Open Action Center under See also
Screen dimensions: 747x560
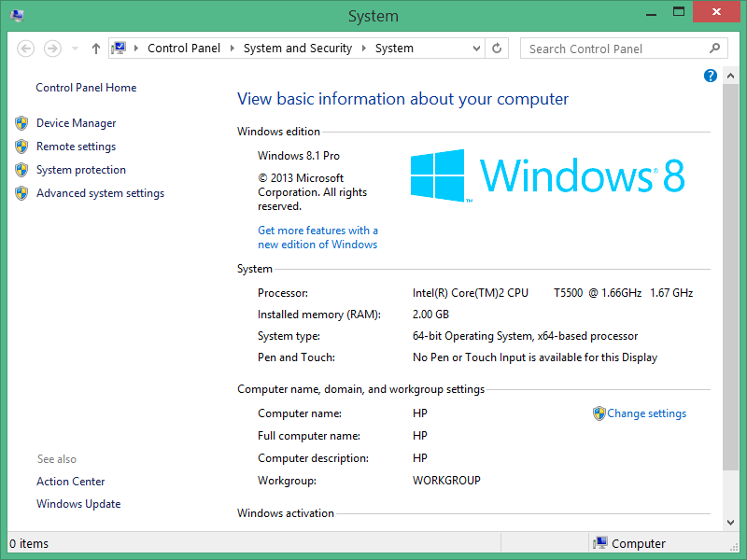point(71,482)
